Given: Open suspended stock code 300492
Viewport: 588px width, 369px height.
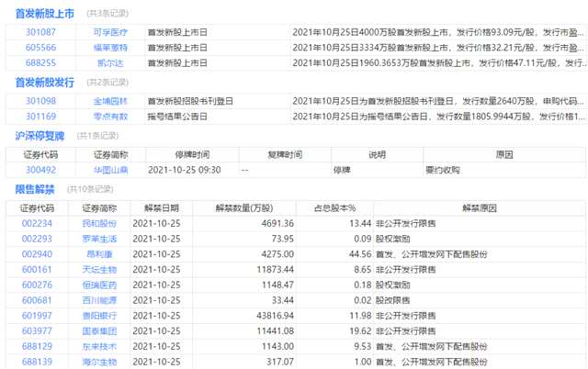Looking at the screenshot, I should [x=40, y=170].
